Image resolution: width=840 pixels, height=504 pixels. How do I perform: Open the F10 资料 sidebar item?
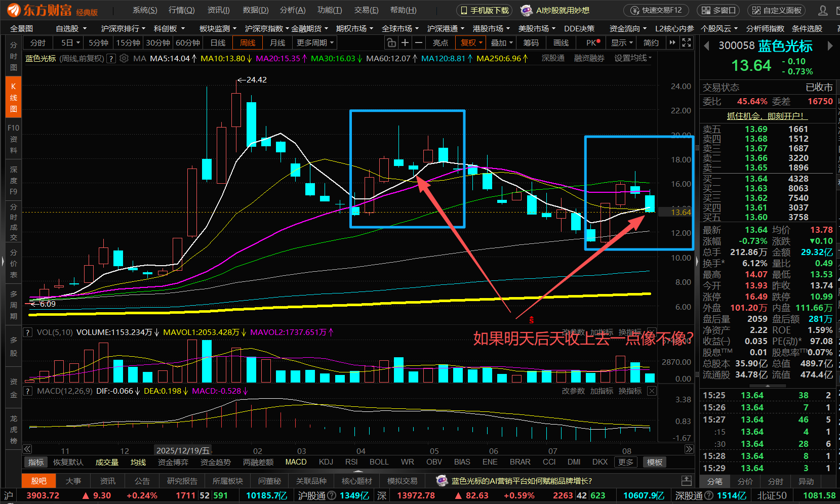pyautogui.click(x=14, y=139)
